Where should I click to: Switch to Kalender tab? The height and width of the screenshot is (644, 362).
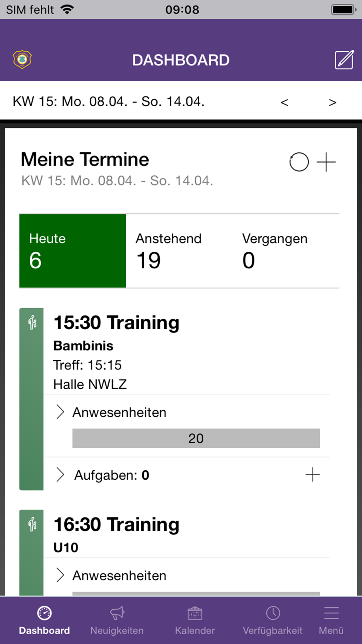[195, 620]
